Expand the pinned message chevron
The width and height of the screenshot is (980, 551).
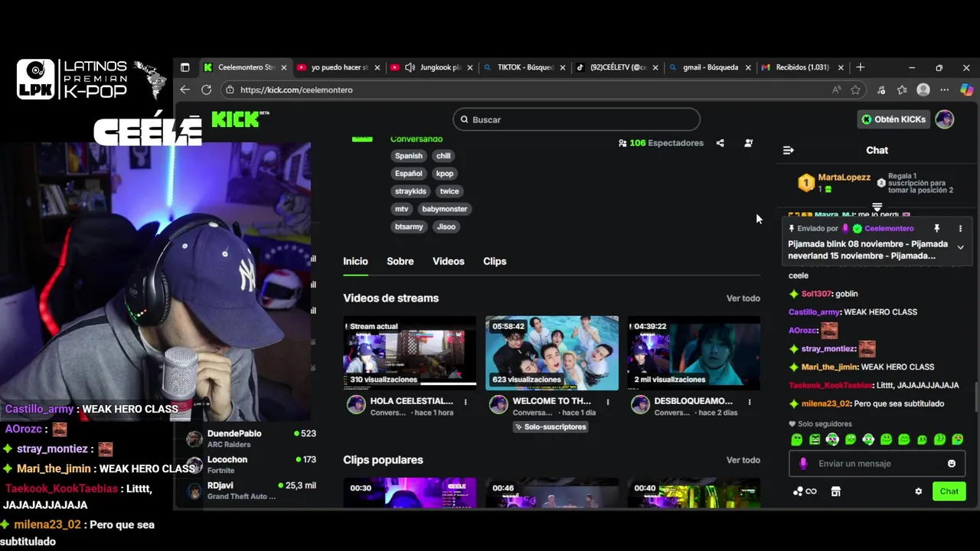(960, 247)
